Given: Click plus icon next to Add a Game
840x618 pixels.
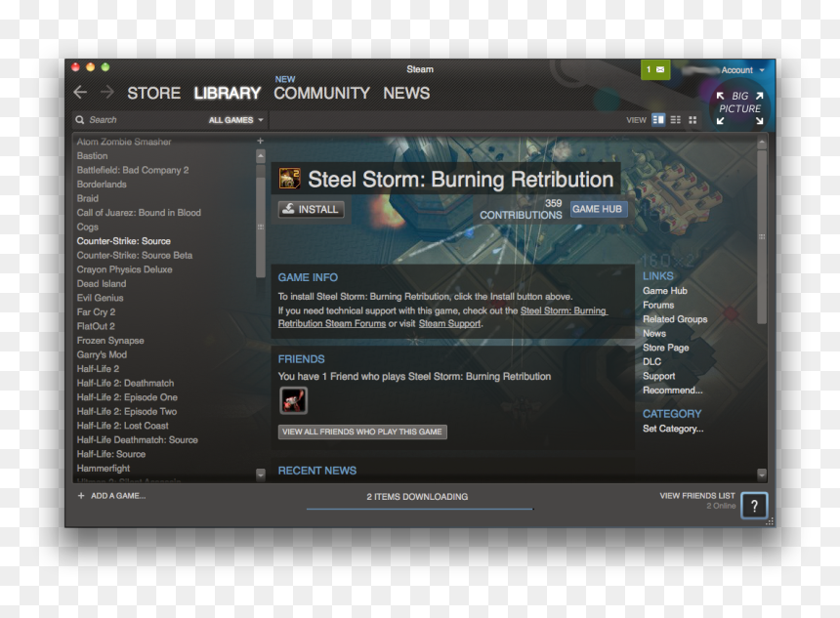Looking at the screenshot, I should point(81,496).
